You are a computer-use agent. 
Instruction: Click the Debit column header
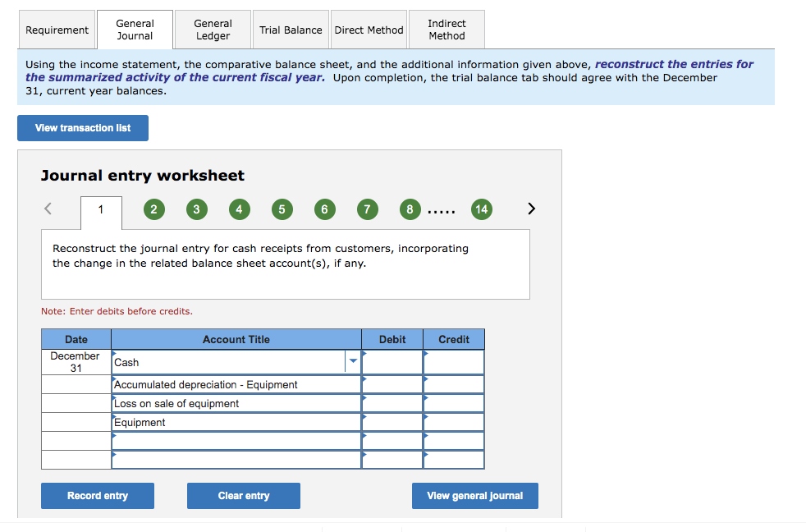click(392, 339)
